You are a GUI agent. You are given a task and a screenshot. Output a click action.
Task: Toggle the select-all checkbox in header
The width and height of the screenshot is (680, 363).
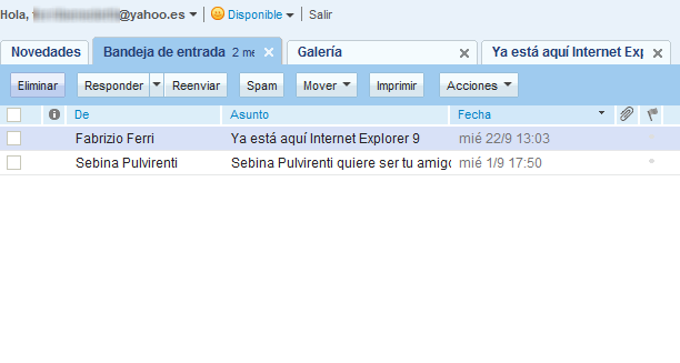[x=14, y=115]
